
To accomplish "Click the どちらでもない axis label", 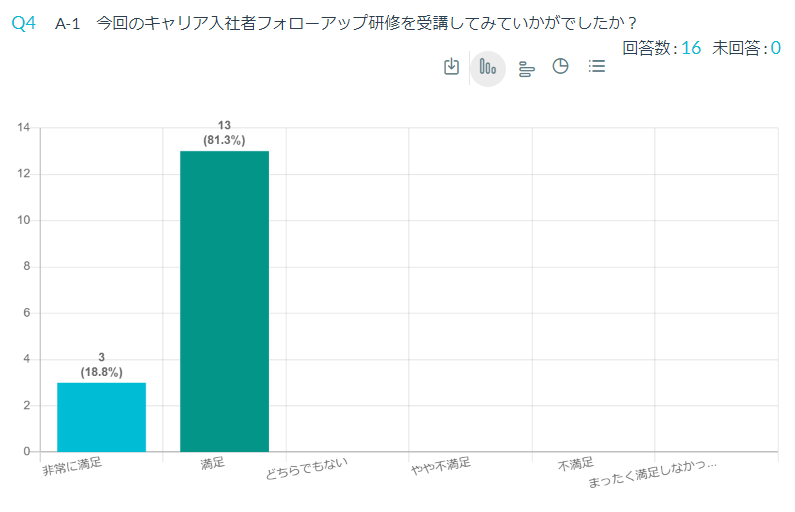I will 307,468.
